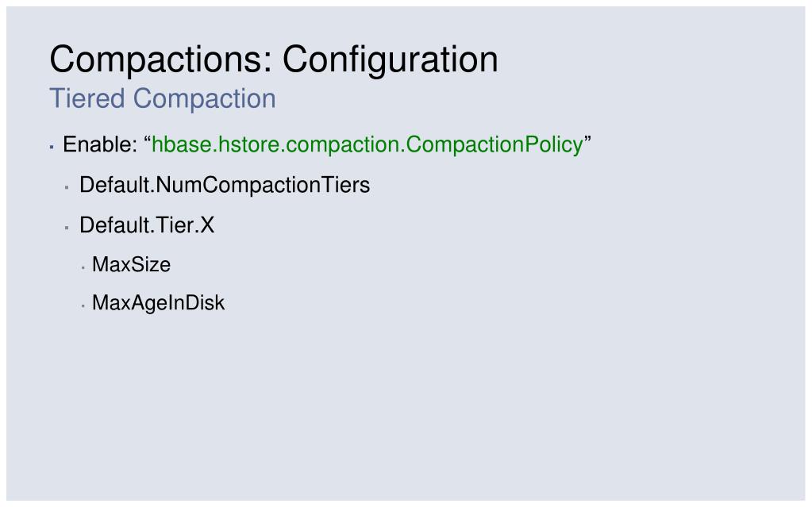This screenshot has width=812, height=507.
Task: Click the "Enable:" label text
Action: (x=100, y=144)
